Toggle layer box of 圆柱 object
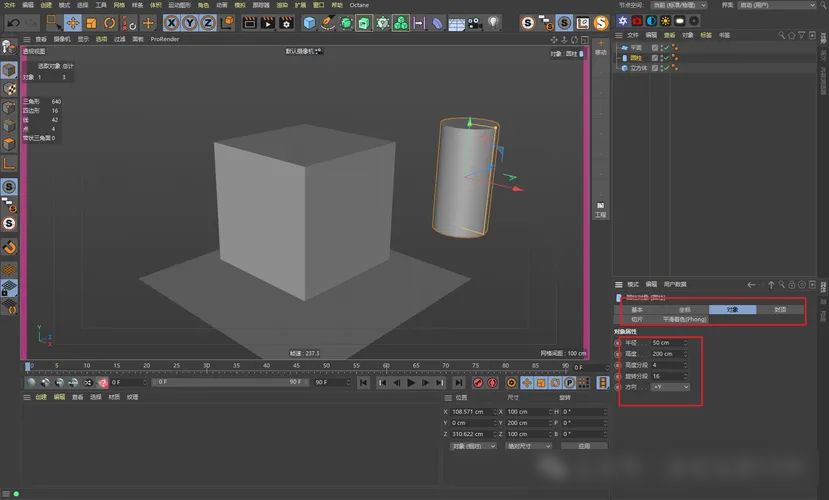The height and width of the screenshot is (500, 829). [x=655, y=58]
